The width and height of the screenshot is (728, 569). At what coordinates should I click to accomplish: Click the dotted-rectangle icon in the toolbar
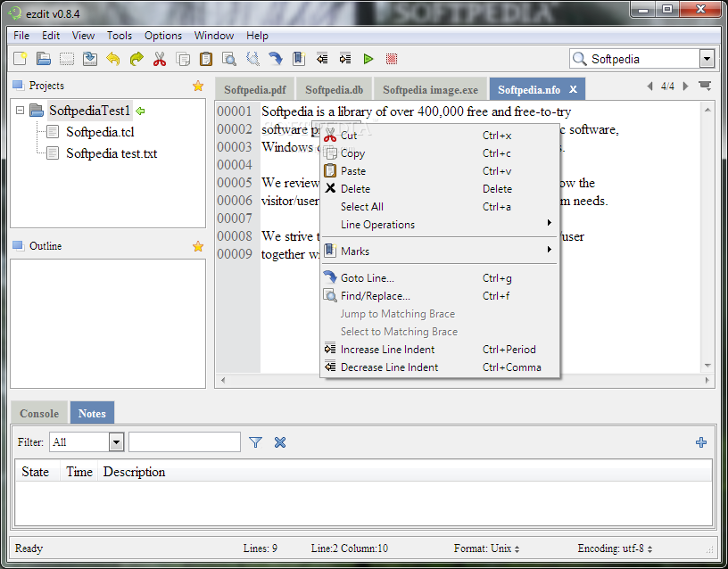click(67, 59)
